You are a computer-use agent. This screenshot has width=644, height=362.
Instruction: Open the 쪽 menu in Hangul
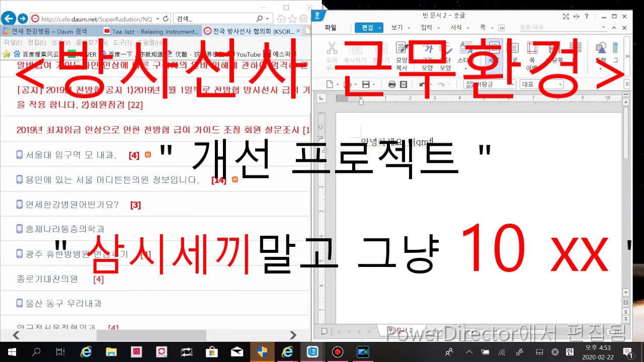(482, 28)
